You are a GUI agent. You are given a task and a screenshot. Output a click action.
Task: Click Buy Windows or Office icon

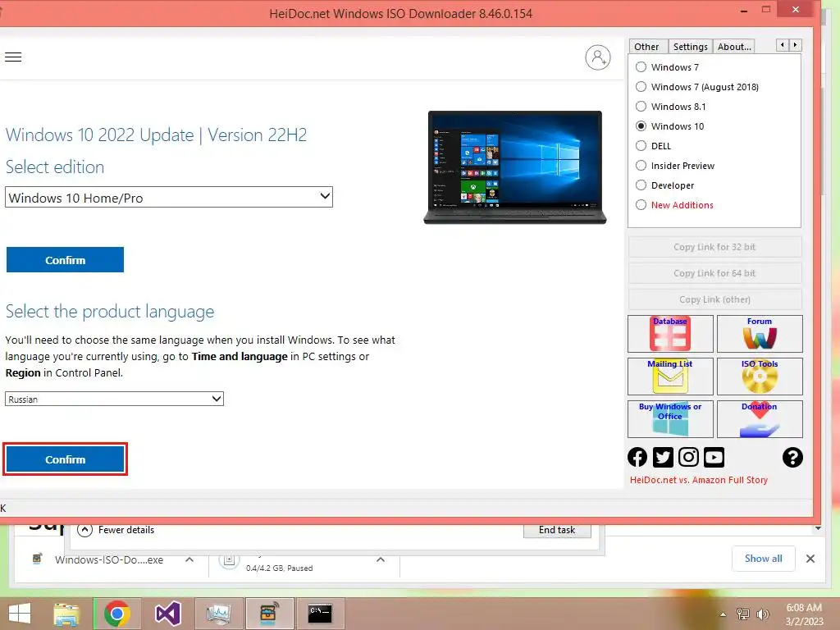click(670, 419)
